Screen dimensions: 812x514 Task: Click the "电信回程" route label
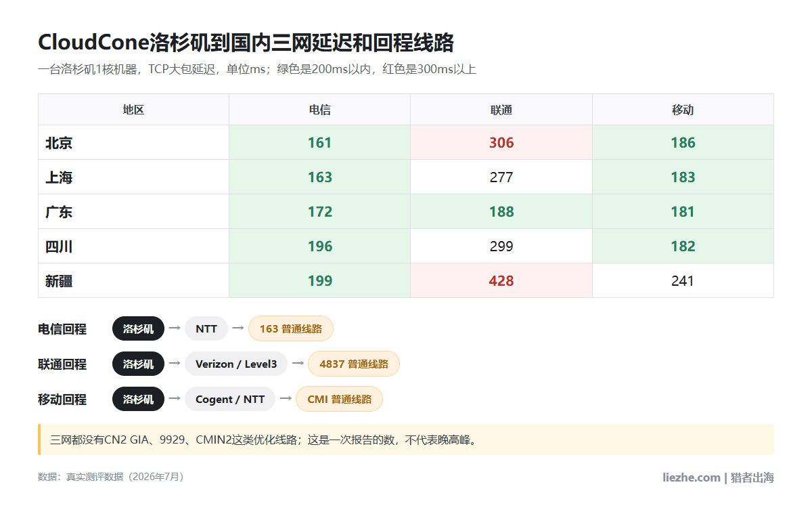62,329
